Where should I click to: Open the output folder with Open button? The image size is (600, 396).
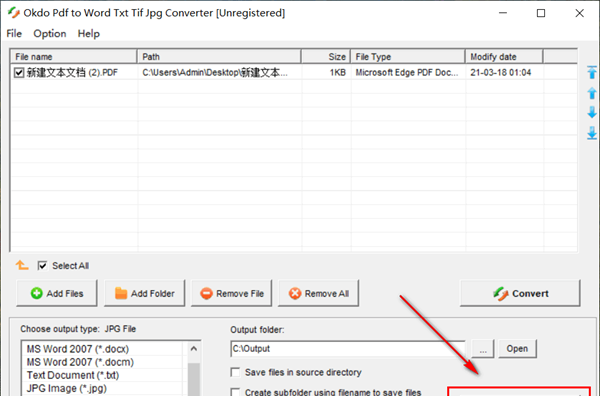click(517, 349)
